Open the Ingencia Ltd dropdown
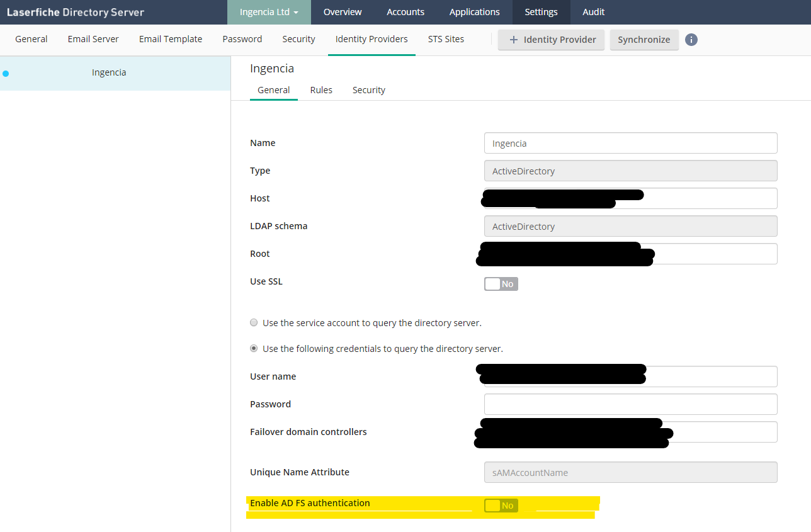The width and height of the screenshot is (811, 532). tap(269, 12)
